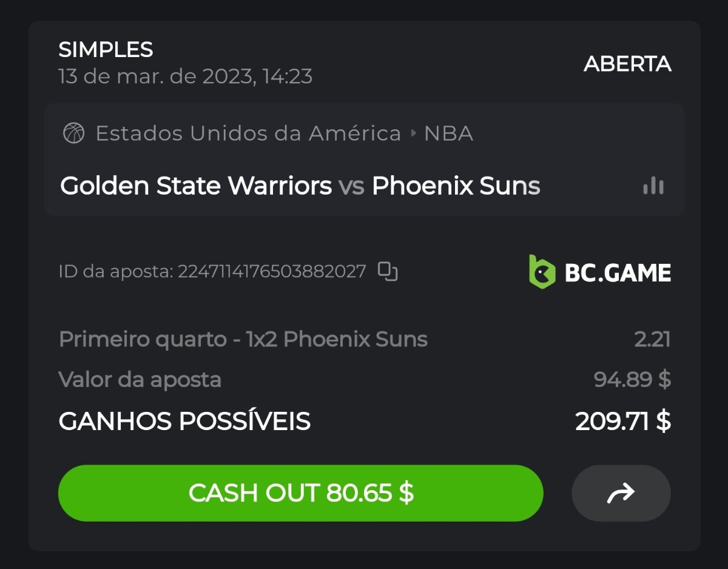Select Estados Unidos da América category
The width and height of the screenshot is (728, 569).
(248, 133)
